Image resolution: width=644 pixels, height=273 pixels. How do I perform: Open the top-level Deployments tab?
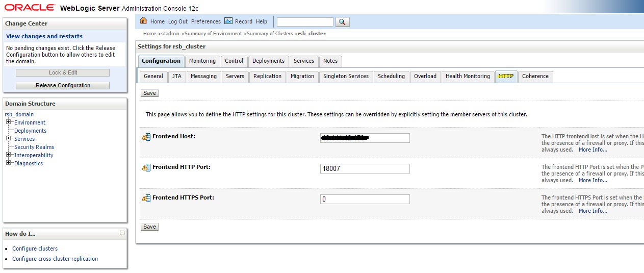pos(268,61)
